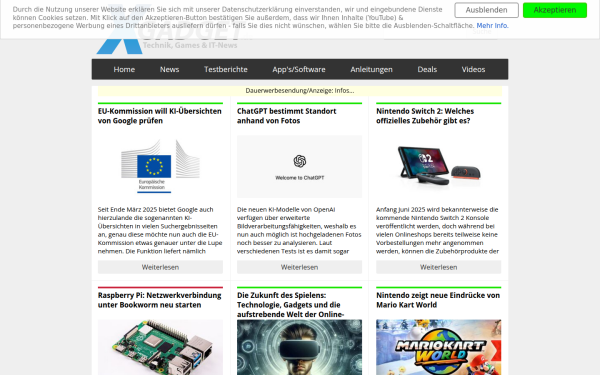Open the Deals menu item

pos(427,69)
